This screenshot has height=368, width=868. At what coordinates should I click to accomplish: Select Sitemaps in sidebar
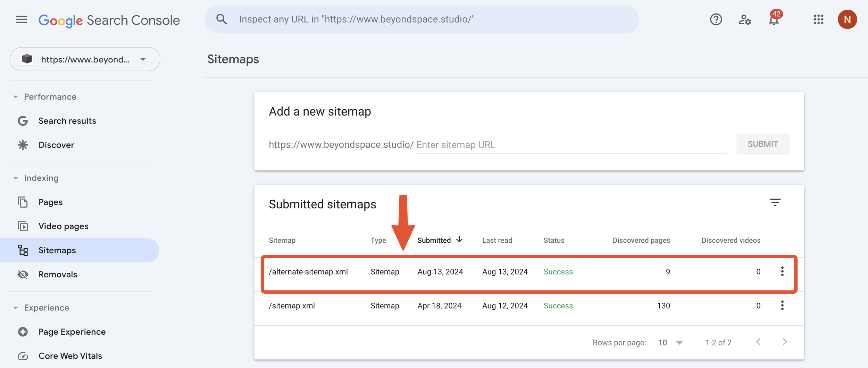pyautogui.click(x=80, y=250)
